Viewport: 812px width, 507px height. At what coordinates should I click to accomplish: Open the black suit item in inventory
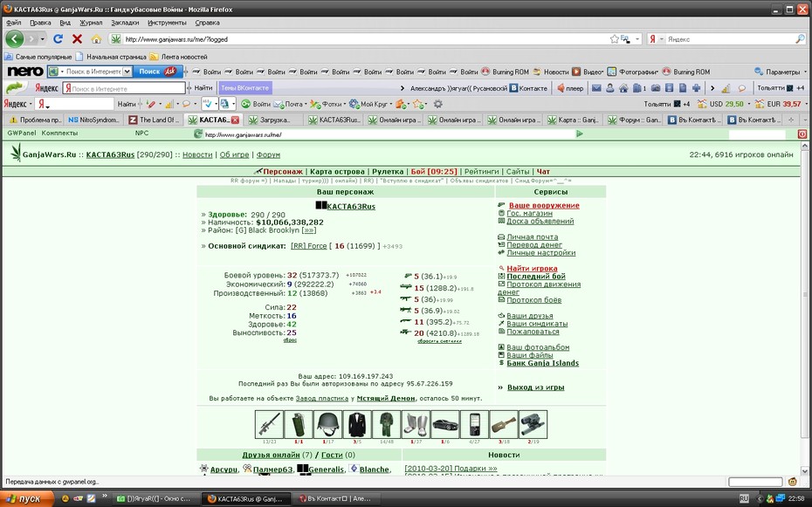pyautogui.click(x=357, y=424)
